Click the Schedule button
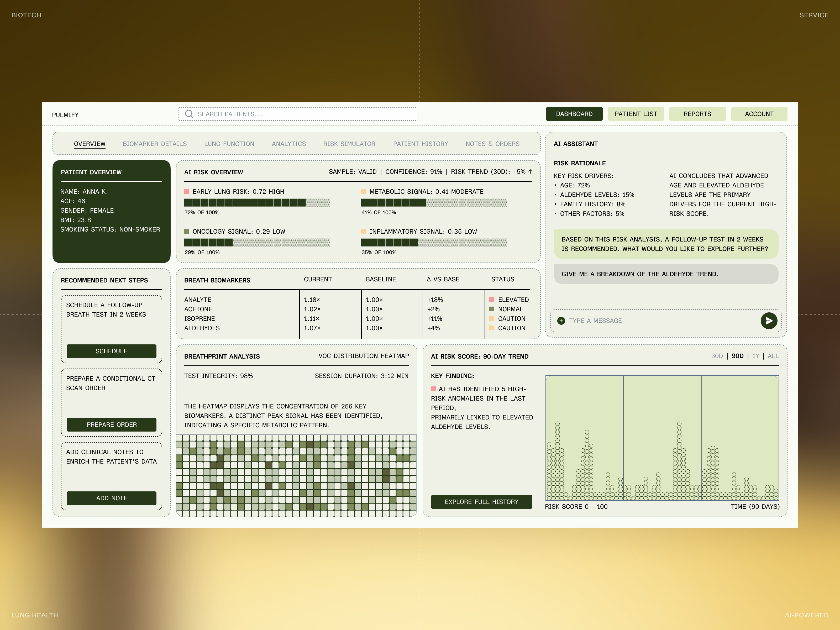Image resolution: width=840 pixels, height=630 pixels. (x=111, y=351)
